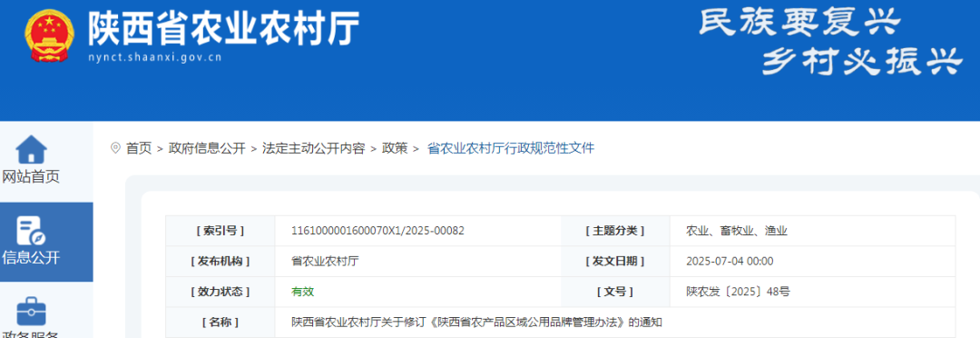The height and width of the screenshot is (338, 980).
Task: Open the 网站首页 house icon
Action: [x=31, y=149]
